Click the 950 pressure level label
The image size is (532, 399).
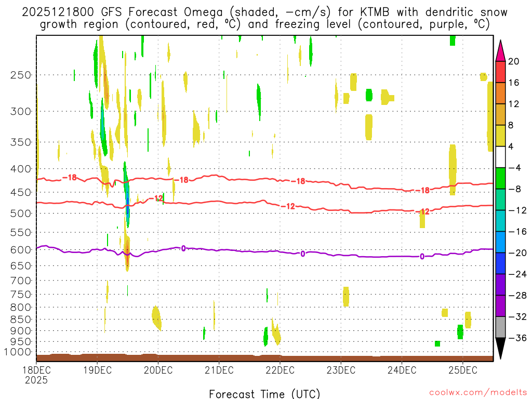[x=21, y=342]
